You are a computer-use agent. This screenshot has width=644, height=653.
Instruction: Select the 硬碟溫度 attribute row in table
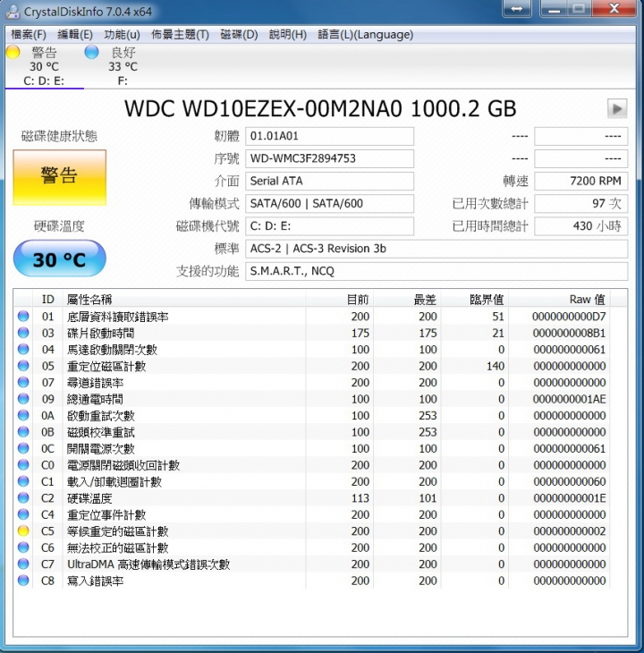pyautogui.click(x=312, y=498)
